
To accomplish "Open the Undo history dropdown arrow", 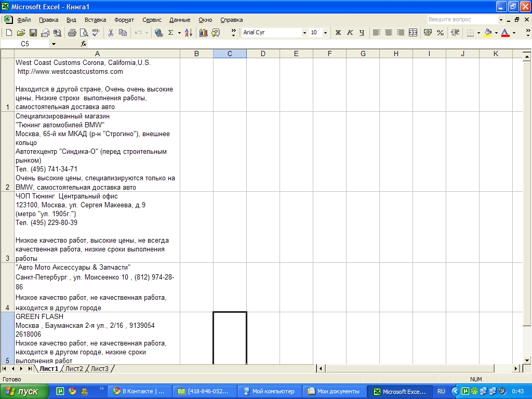I will click(x=147, y=33).
